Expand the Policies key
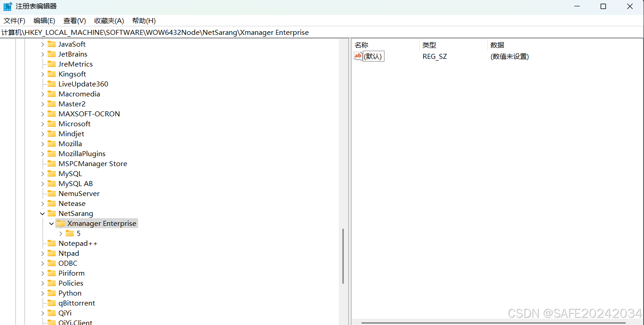Image resolution: width=644 pixels, height=325 pixels. [43, 283]
